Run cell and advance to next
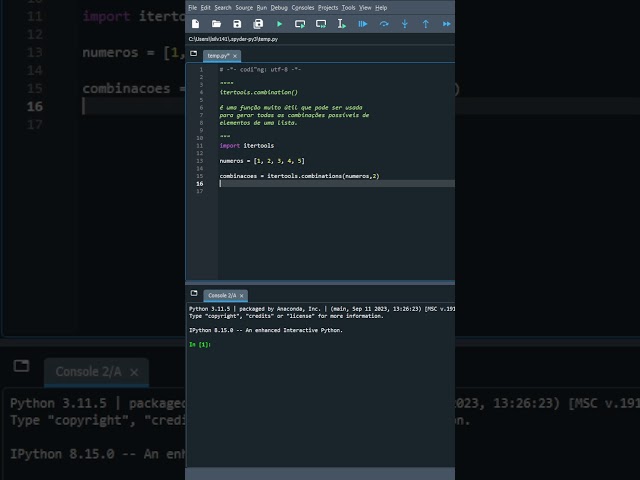Screen dimensions: 640x480 [321, 24]
